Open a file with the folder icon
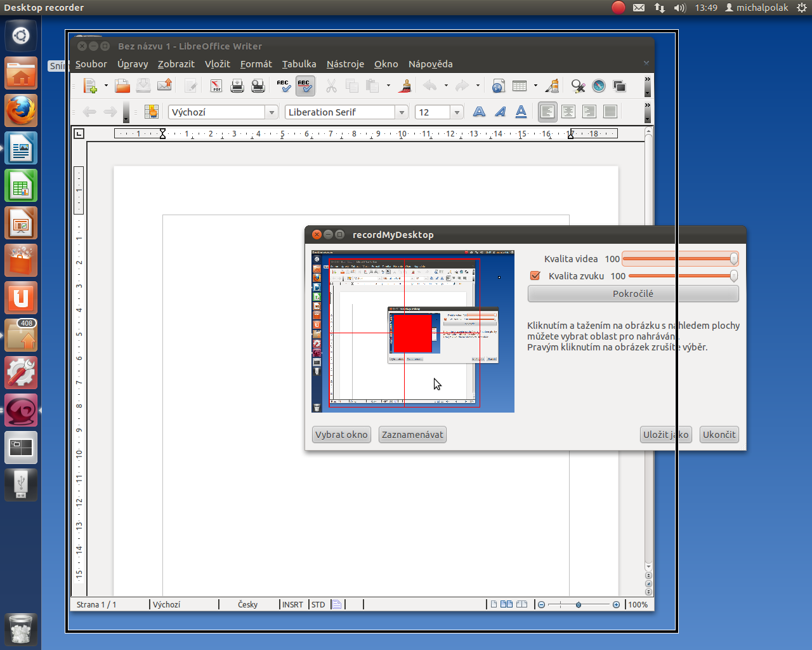 (x=122, y=86)
